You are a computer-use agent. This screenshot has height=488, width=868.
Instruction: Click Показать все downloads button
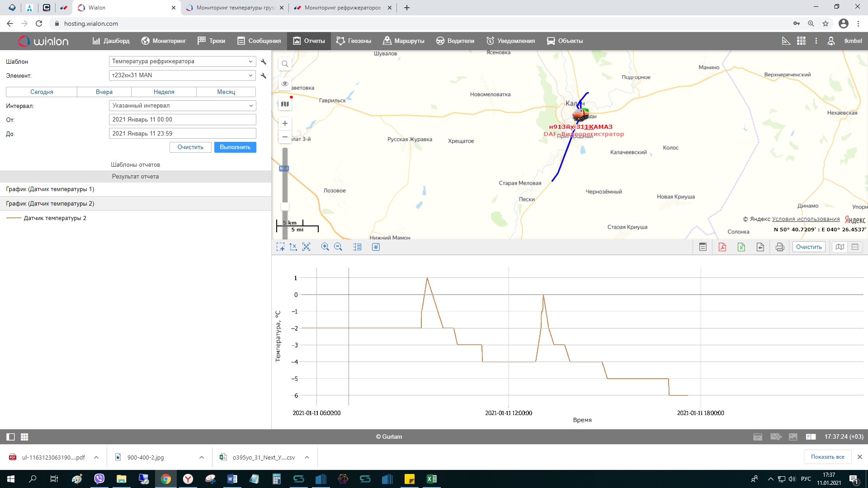(x=827, y=457)
